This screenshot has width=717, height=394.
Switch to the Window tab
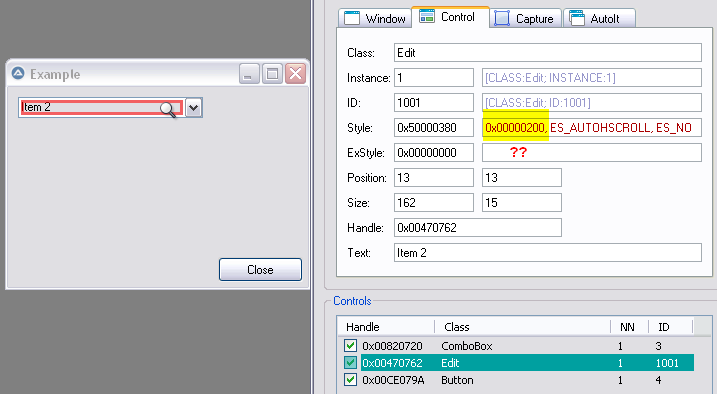coord(375,18)
